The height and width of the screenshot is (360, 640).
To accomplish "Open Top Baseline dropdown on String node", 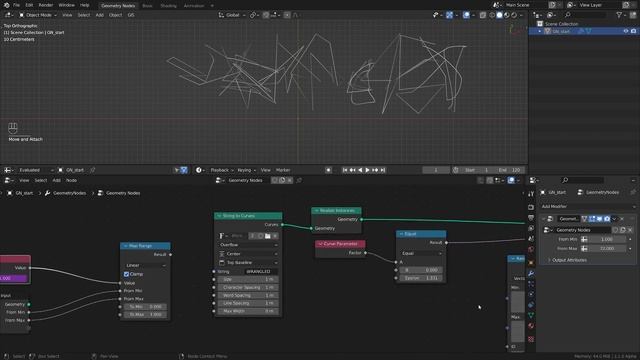I will (248, 263).
